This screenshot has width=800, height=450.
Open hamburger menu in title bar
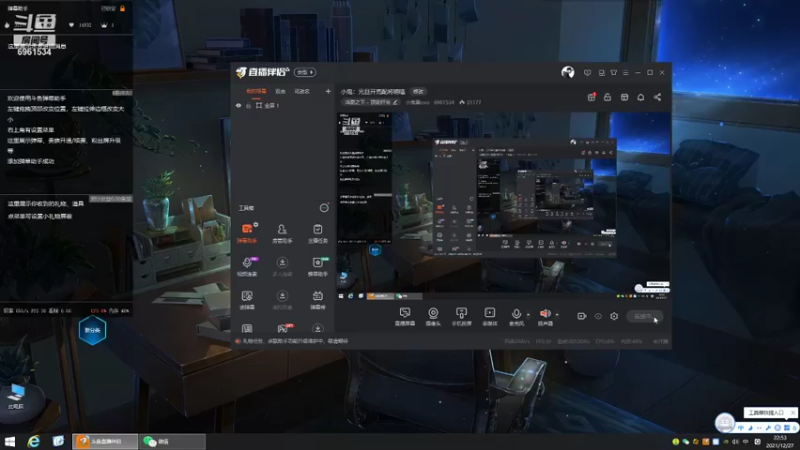coord(626,72)
